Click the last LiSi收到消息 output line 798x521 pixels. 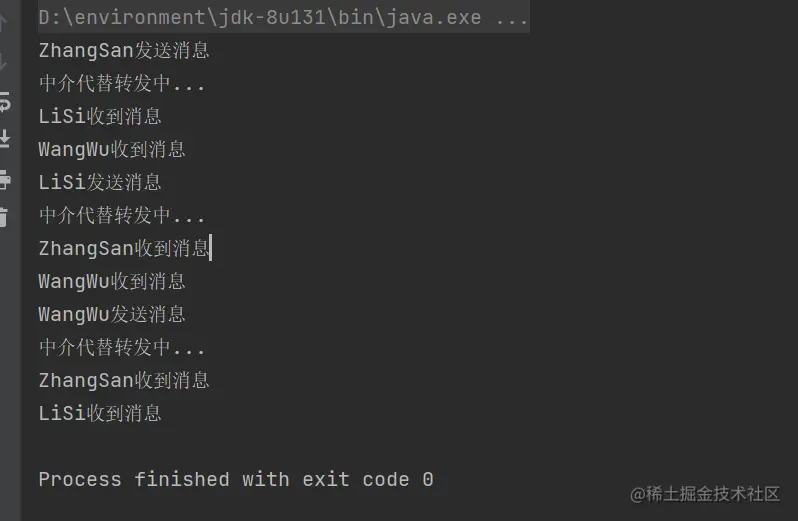pos(100,414)
